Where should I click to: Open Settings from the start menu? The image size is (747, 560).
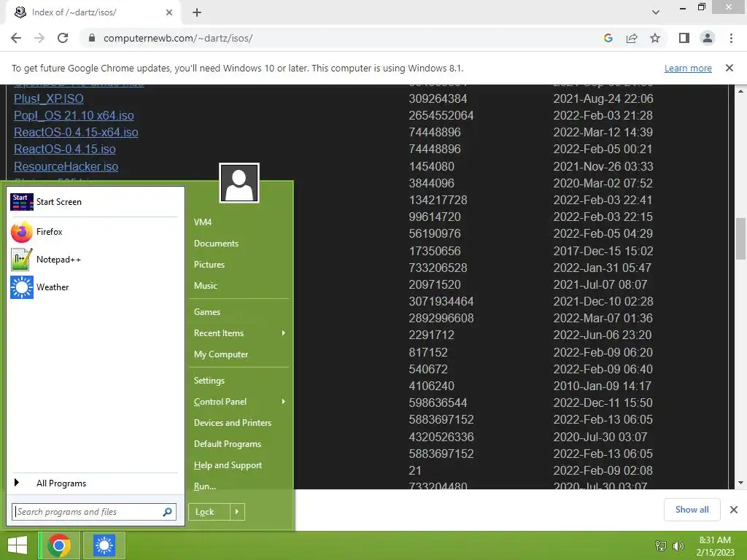pos(209,381)
